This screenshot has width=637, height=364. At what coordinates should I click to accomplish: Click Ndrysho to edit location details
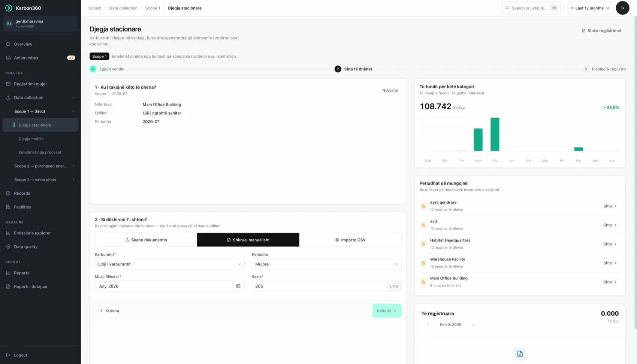[390, 90]
